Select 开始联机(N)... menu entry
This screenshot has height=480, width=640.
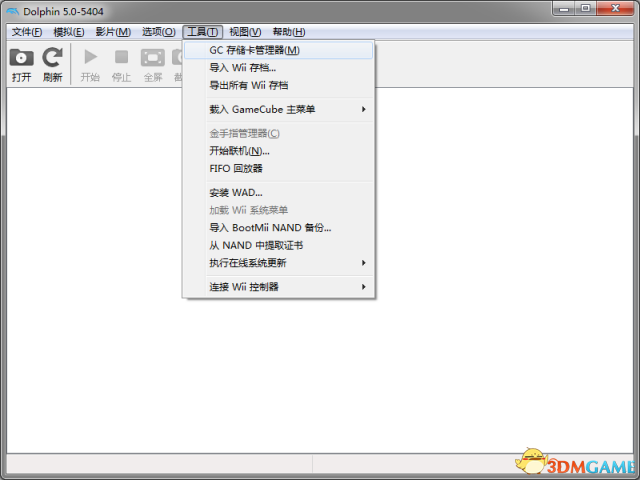278,151
